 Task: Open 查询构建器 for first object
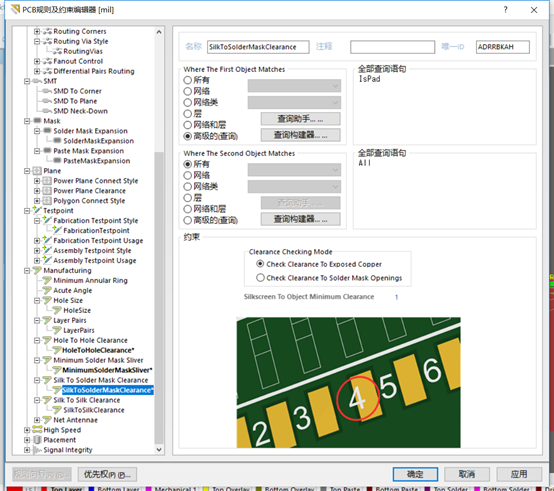301,135
